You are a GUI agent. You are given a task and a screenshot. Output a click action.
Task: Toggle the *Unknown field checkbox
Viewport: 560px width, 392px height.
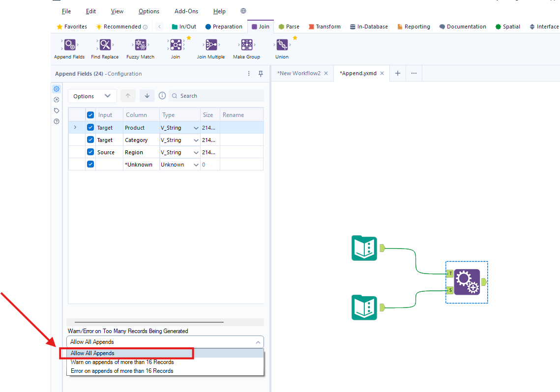pyautogui.click(x=90, y=165)
